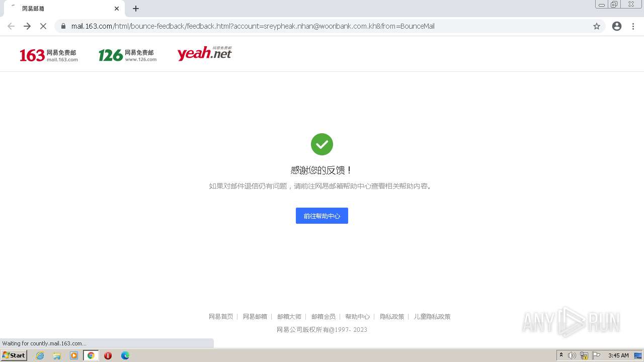Open File Explorer from taskbar
Image resolution: width=644 pixels, height=362 pixels.
[57, 355]
